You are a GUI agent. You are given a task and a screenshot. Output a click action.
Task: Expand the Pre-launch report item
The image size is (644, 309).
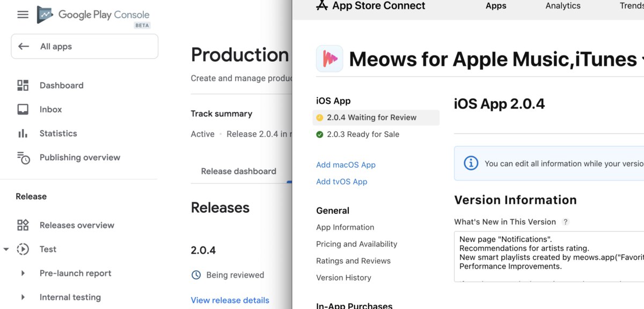(x=23, y=273)
